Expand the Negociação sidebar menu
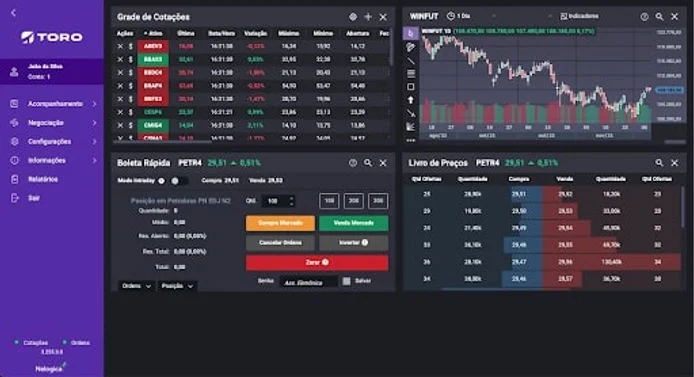Screen dimensions: 694x377 52,123
